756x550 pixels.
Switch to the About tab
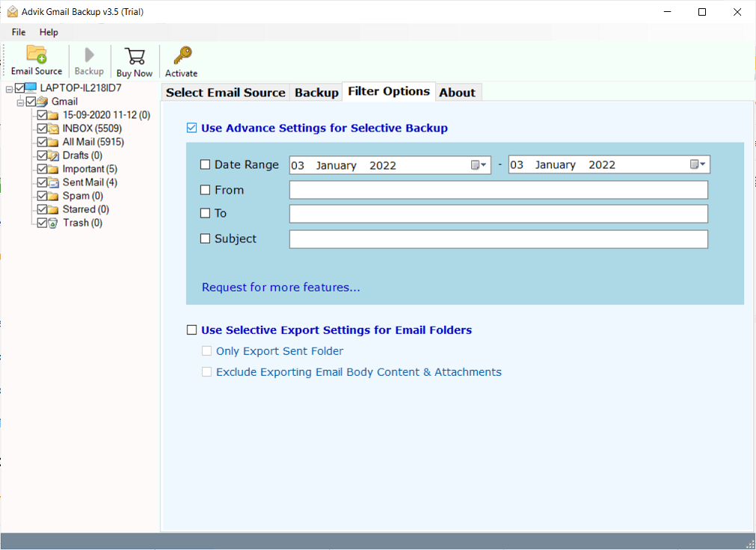(457, 93)
